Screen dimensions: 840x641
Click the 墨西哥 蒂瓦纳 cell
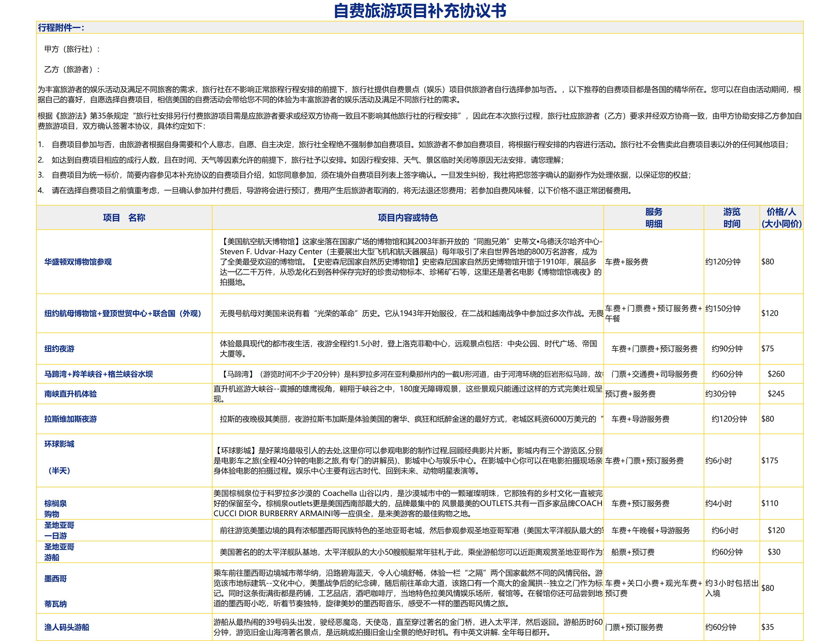pos(124,588)
